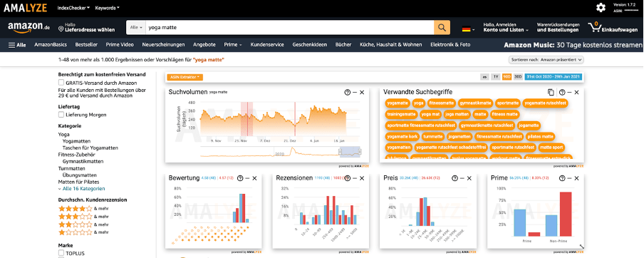The height and width of the screenshot is (258, 644).
Task: Open Prime Video navigation item
Action: point(120,45)
